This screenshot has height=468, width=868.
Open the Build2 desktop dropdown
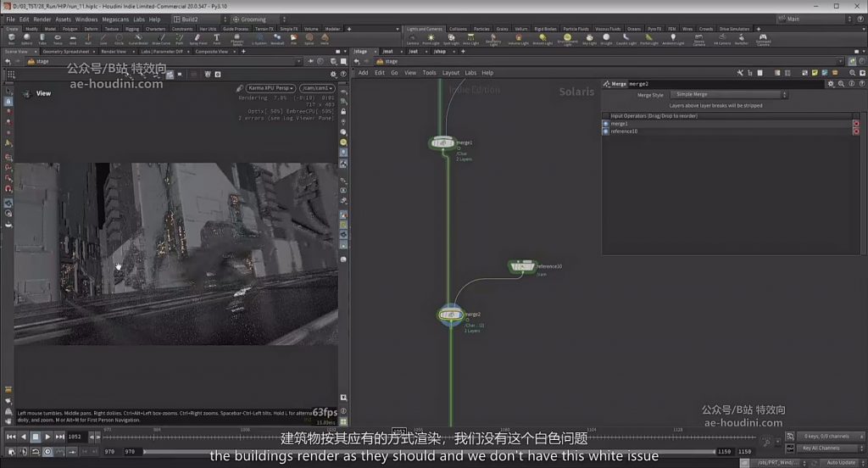coord(199,19)
